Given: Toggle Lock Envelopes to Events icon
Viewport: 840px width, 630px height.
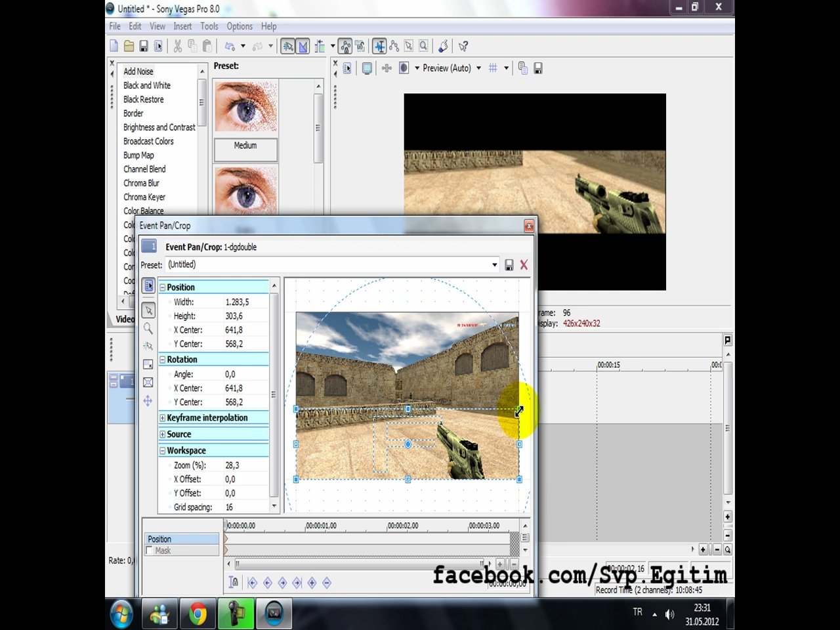Looking at the screenshot, I should click(345, 46).
